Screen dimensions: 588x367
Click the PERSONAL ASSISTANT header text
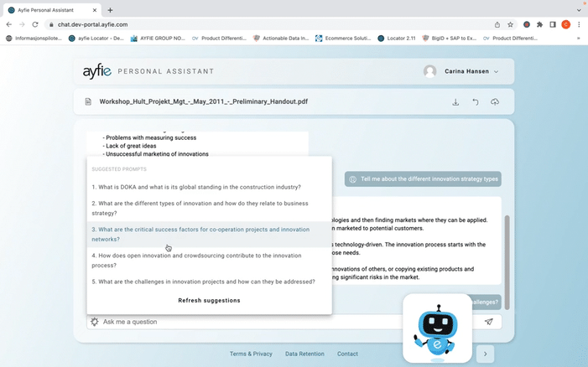[166, 71]
